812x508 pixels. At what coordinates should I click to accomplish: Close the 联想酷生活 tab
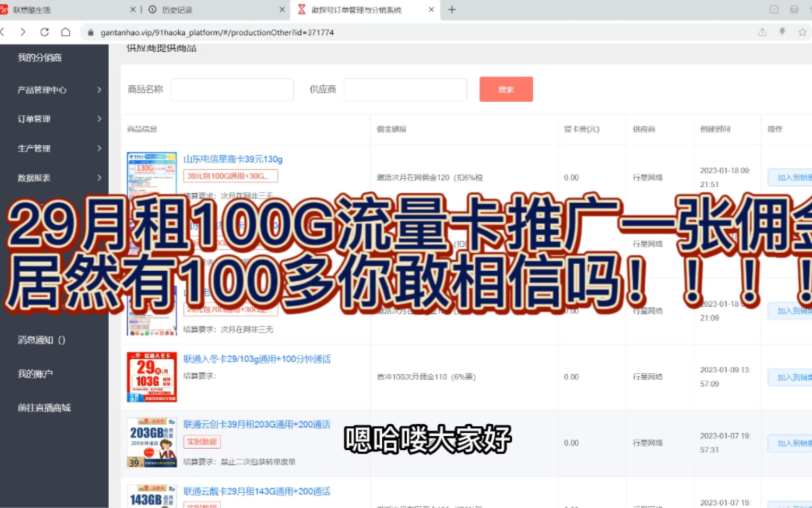click(x=133, y=9)
